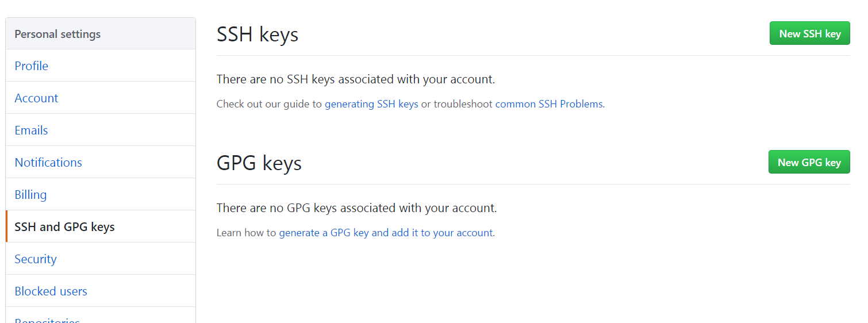Open the Blocked users page
Image resolution: width=868 pixels, height=323 pixels.
point(51,291)
